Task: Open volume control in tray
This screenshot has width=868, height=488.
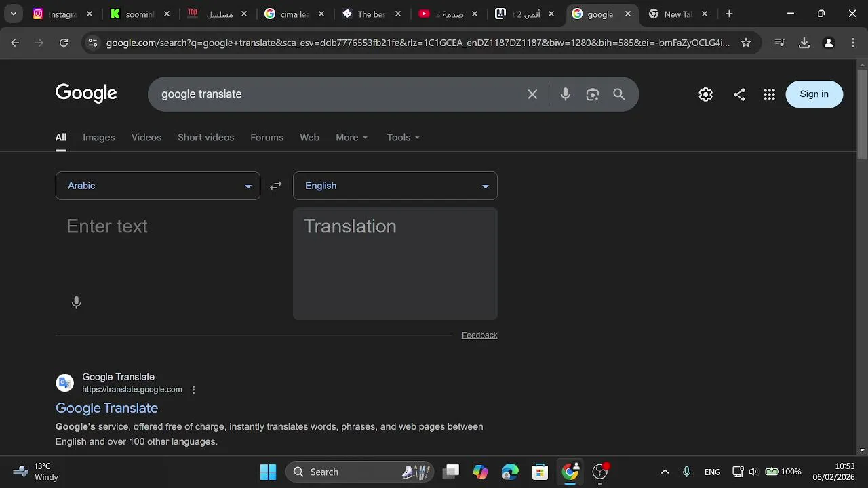Action: pos(753,472)
